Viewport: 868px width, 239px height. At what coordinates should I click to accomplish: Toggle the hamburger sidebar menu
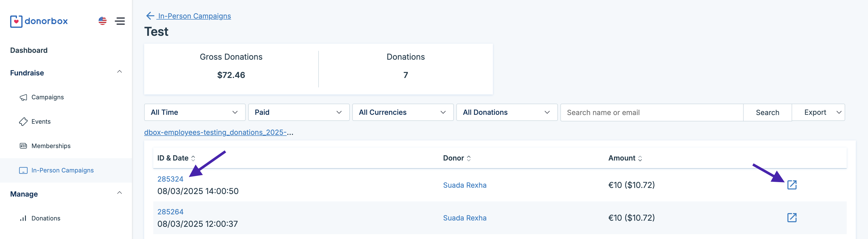pos(120,21)
